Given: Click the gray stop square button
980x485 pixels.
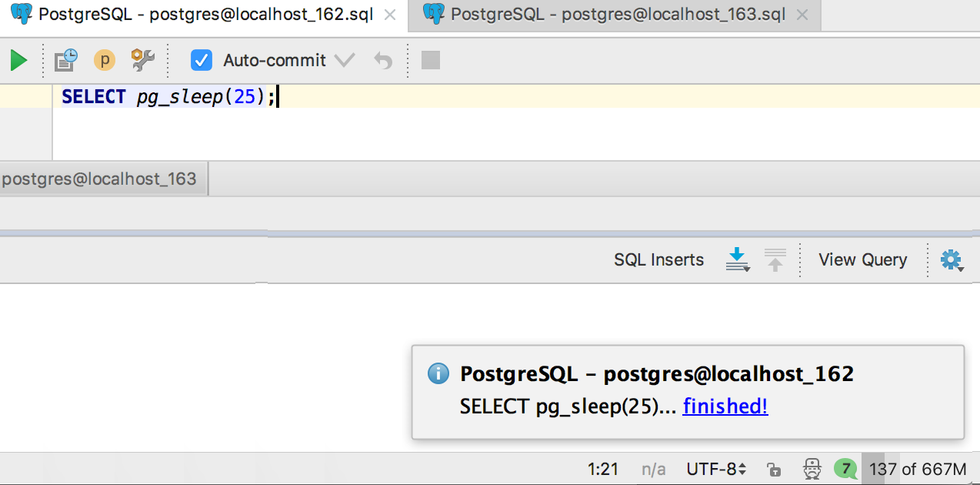Looking at the screenshot, I should 431,60.
